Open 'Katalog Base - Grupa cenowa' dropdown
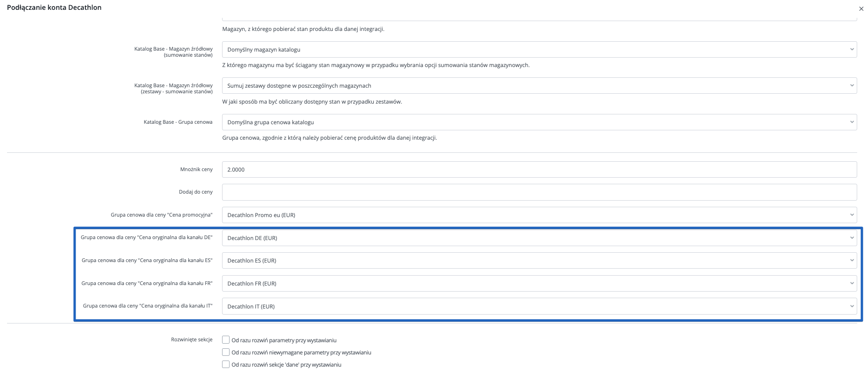The width and height of the screenshot is (868, 376). [539, 122]
